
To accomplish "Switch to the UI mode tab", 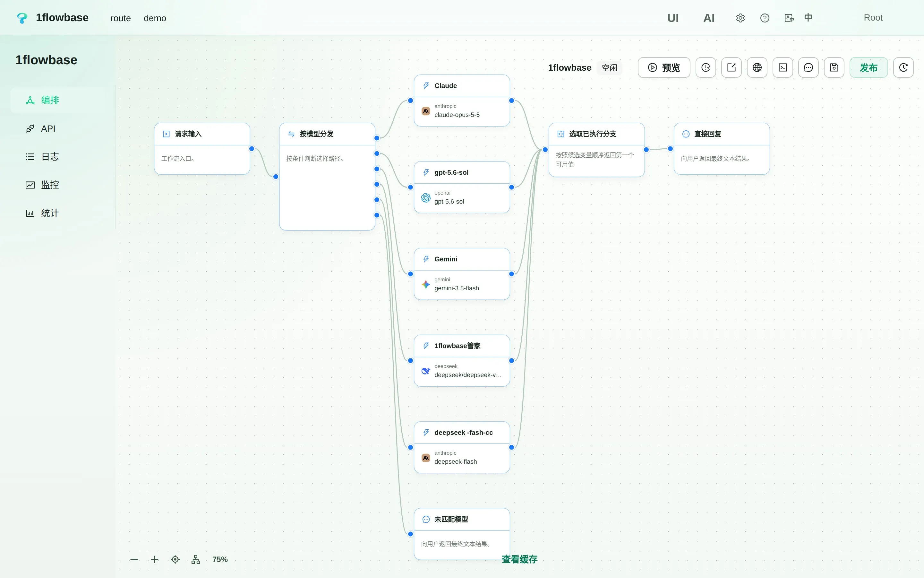I will click(x=673, y=18).
